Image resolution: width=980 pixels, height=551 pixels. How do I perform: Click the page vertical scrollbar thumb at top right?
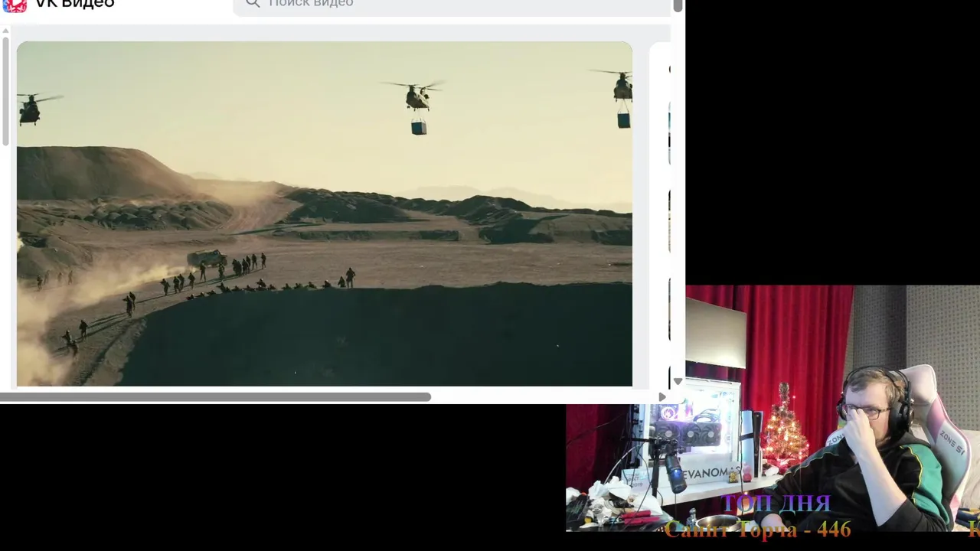point(678,6)
